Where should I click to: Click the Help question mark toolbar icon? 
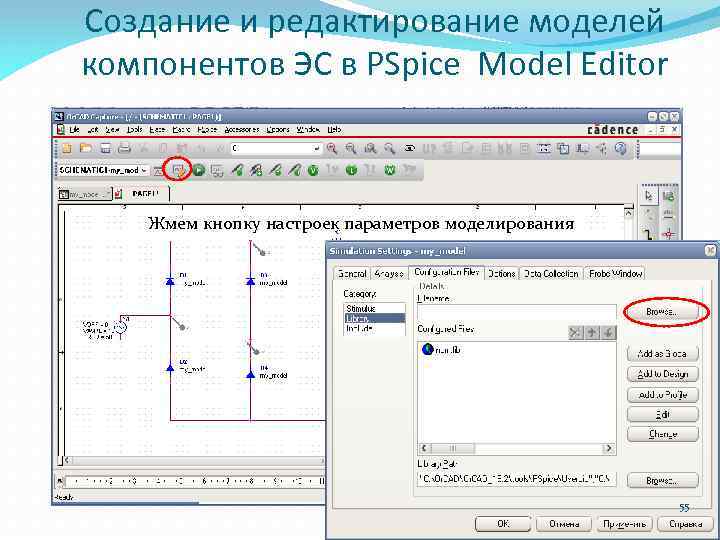[x=620, y=148]
